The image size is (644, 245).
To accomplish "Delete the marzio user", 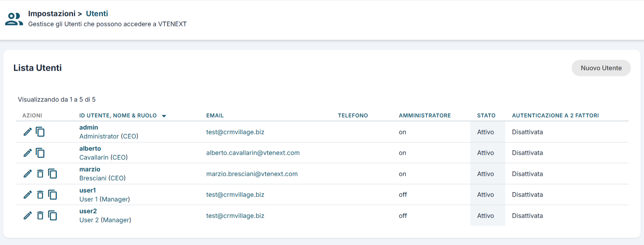I will point(40,174).
